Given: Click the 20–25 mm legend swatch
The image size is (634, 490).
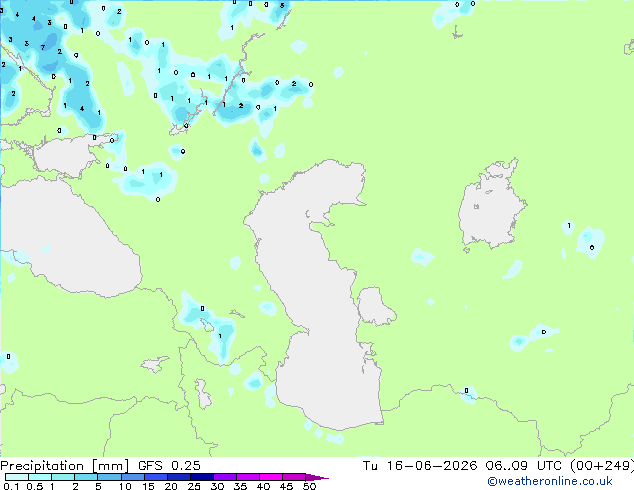Looking at the screenshot, I should [178, 477].
